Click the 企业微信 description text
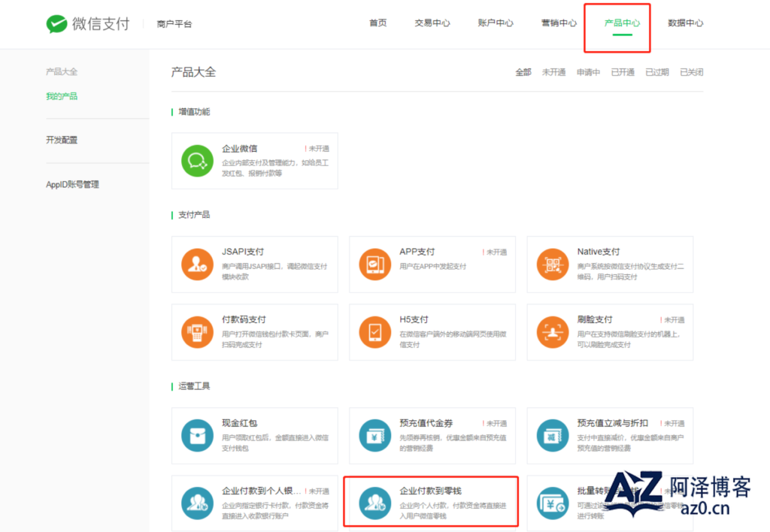The width and height of the screenshot is (770, 532). click(x=275, y=168)
